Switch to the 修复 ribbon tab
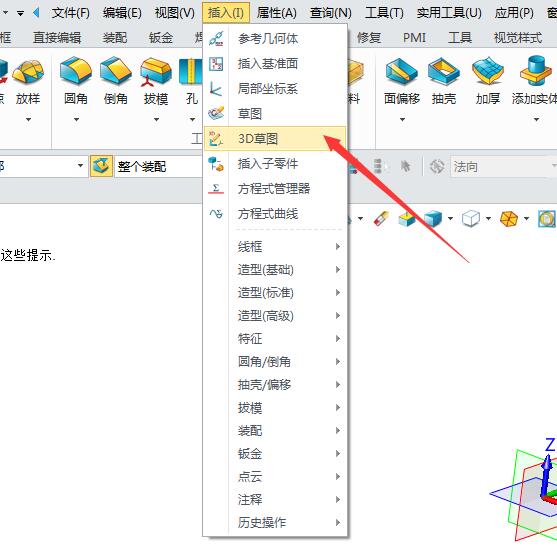Viewport: 557px width, 554px height. click(369, 38)
